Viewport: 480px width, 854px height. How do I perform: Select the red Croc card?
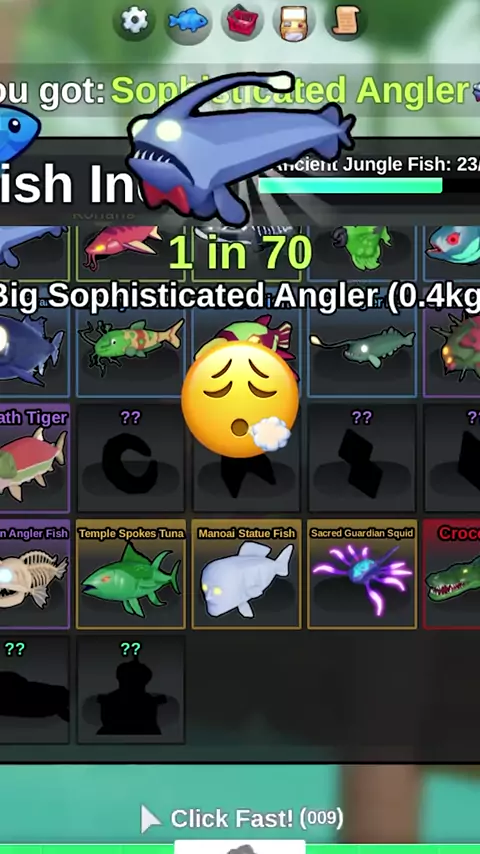point(452,575)
